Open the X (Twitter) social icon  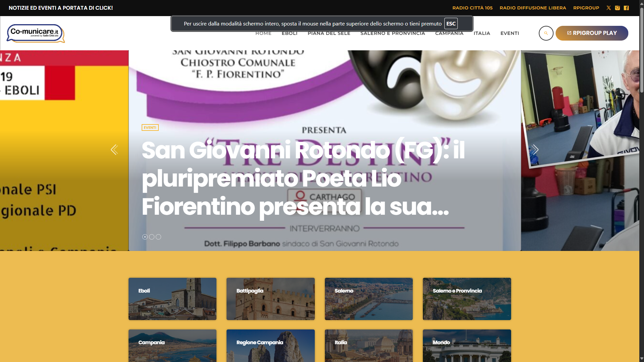608,8
